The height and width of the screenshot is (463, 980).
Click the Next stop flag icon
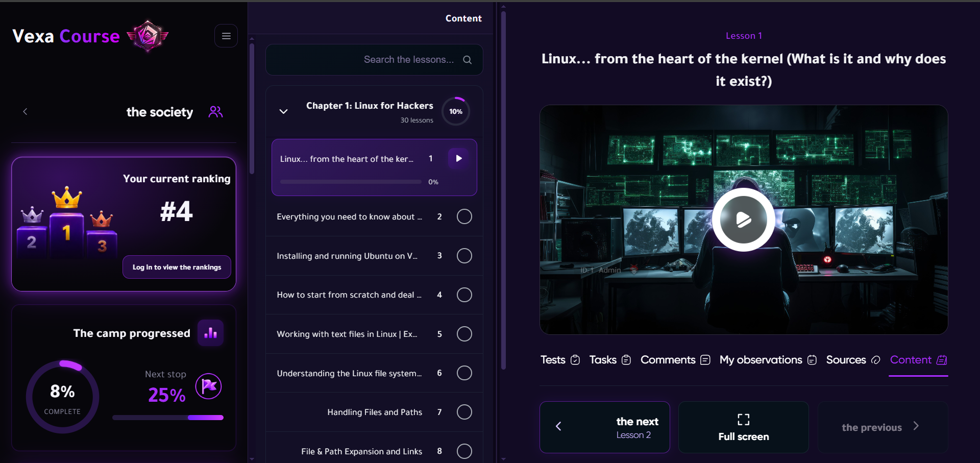point(208,386)
